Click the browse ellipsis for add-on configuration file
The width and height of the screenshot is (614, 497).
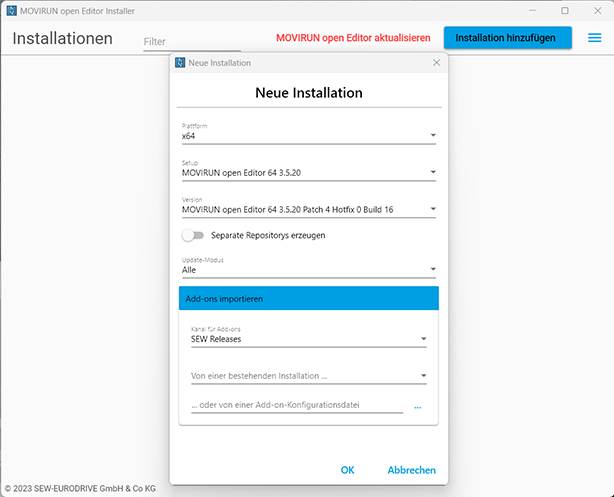tap(417, 406)
